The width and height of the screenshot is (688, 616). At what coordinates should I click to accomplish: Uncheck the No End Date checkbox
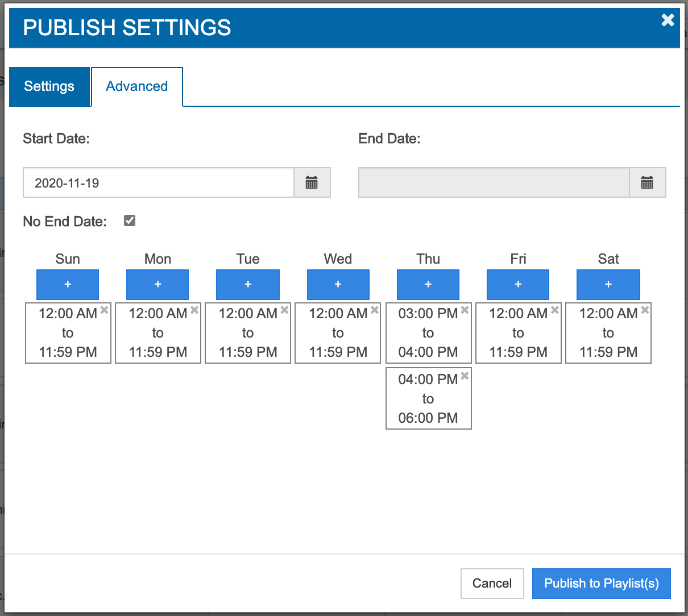click(130, 220)
